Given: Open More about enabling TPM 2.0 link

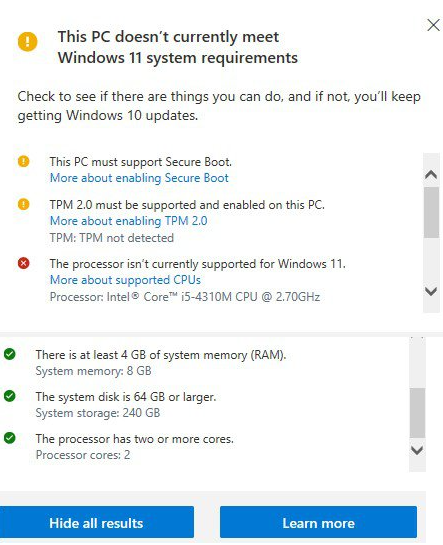Looking at the screenshot, I should coord(129,221).
